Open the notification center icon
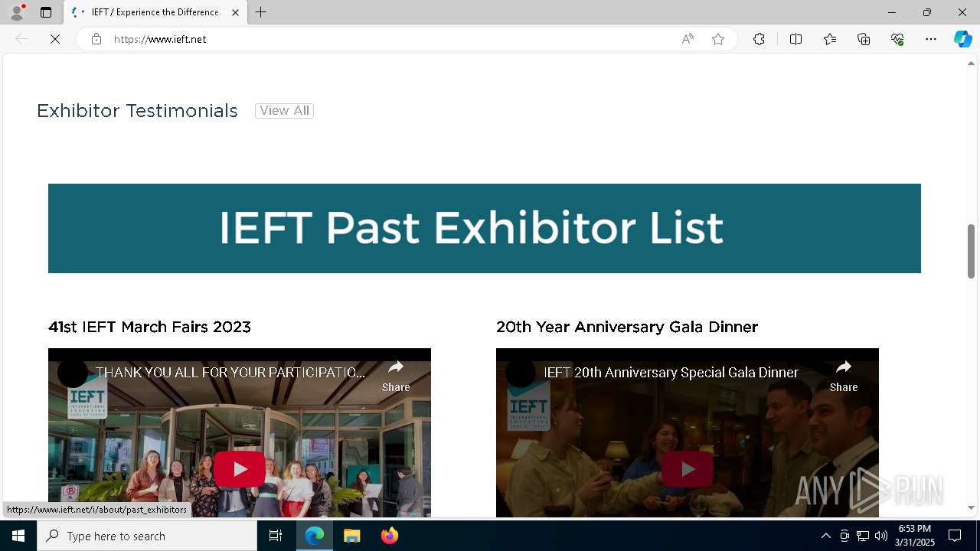980x551 pixels. 955,536
